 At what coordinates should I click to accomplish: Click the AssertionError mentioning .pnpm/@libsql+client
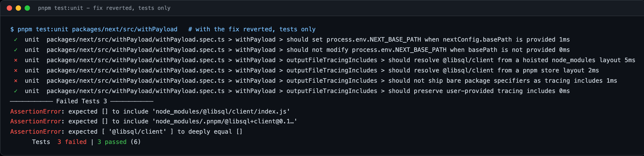[153, 121]
